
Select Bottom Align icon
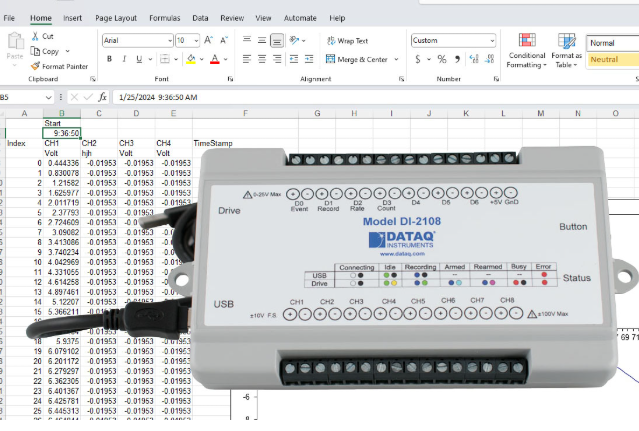(x=277, y=40)
